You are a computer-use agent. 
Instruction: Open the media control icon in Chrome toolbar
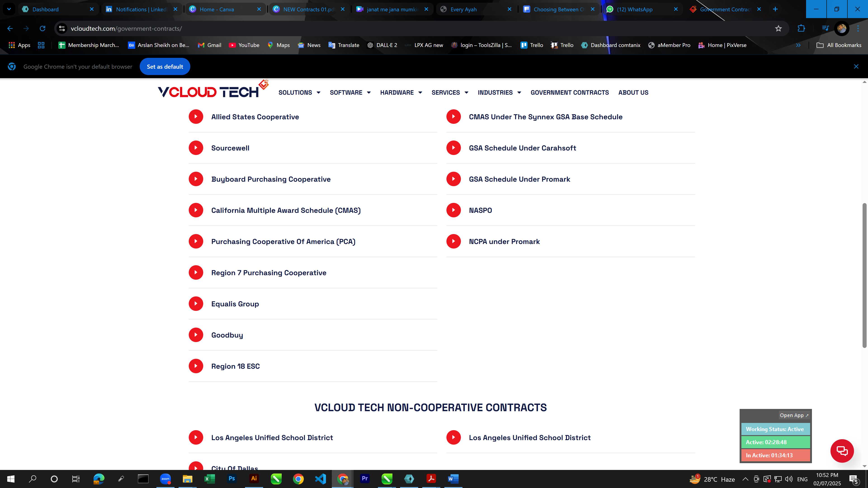[x=825, y=29]
